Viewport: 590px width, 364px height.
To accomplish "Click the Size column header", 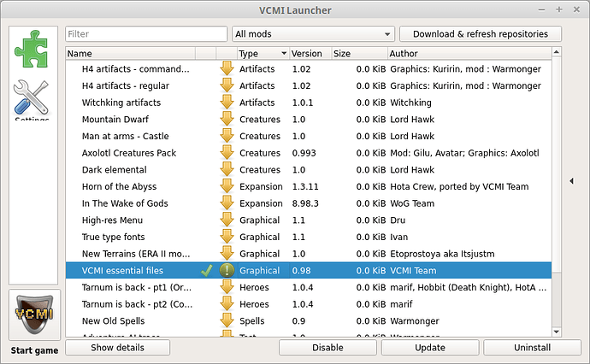I will (359, 53).
